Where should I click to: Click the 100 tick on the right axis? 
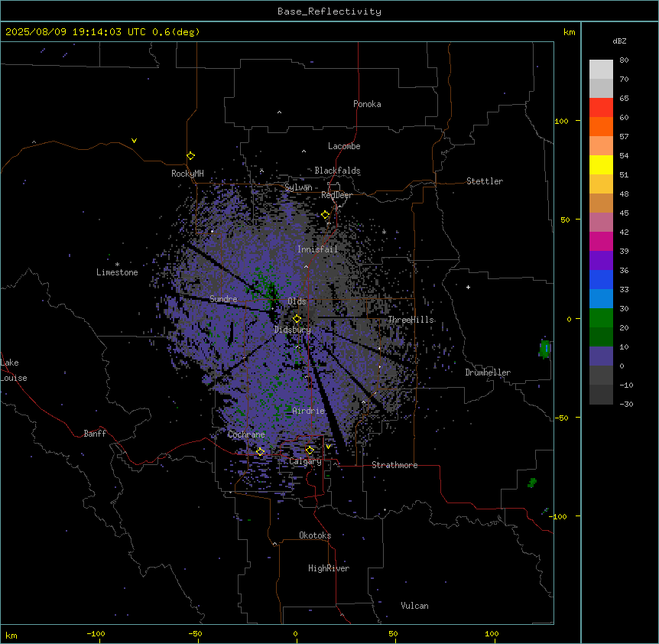coord(561,121)
